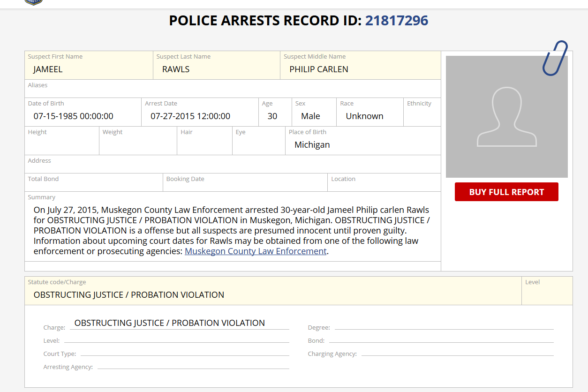Click the Summary section label

click(x=41, y=197)
